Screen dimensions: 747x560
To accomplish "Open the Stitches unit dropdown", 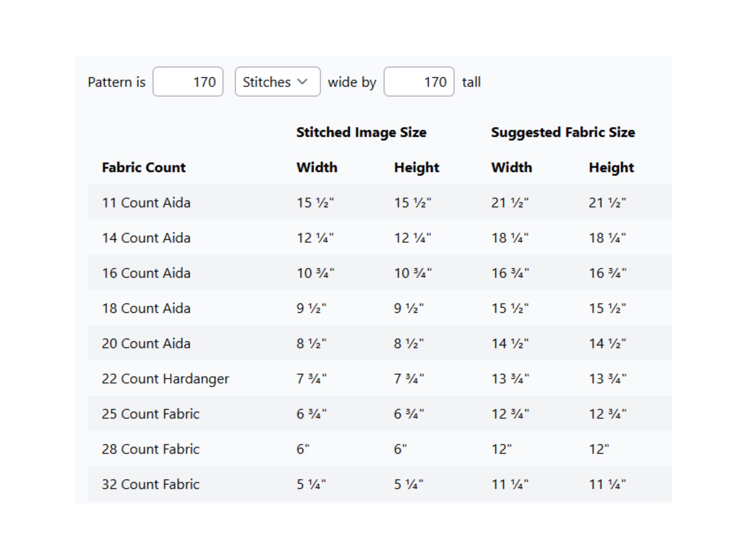I will pyautogui.click(x=278, y=82).
